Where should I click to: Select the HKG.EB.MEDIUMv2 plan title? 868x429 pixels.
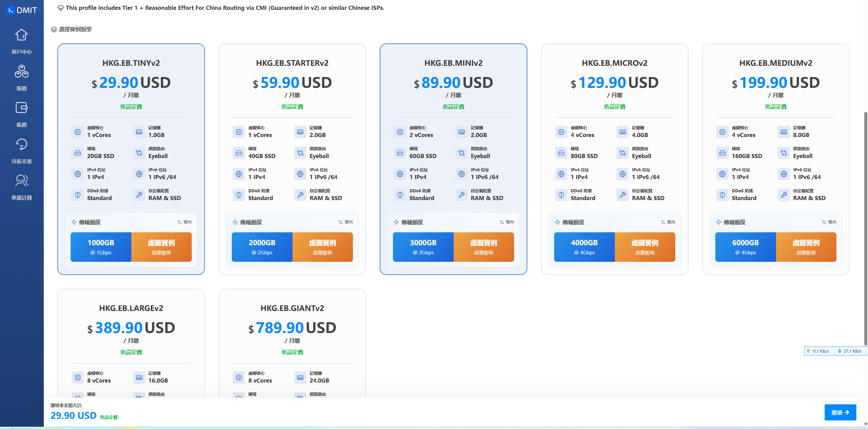776,63
